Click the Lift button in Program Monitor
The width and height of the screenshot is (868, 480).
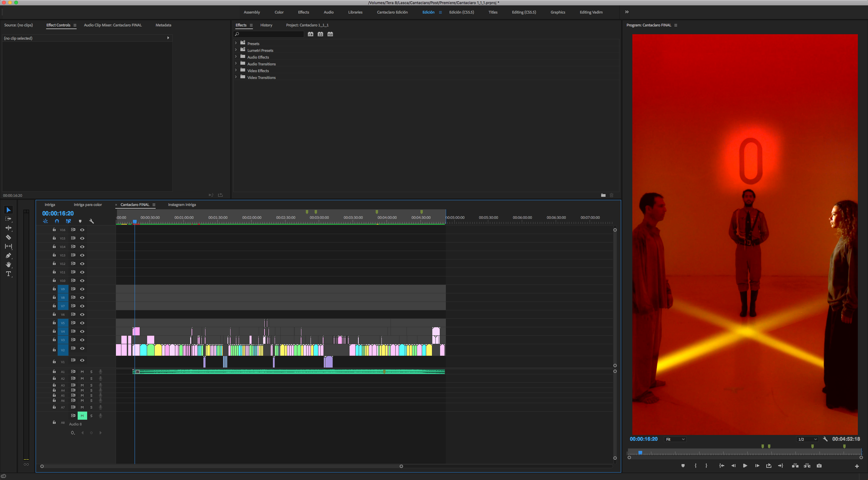795,466
